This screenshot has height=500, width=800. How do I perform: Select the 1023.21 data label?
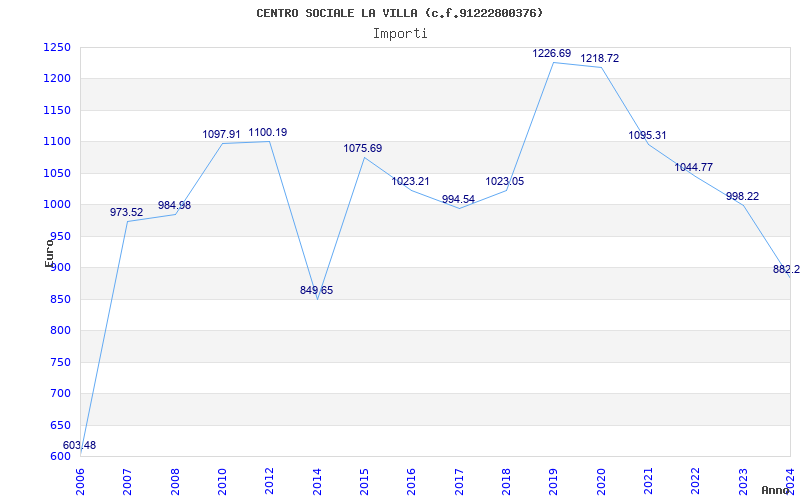coord(410,181)
